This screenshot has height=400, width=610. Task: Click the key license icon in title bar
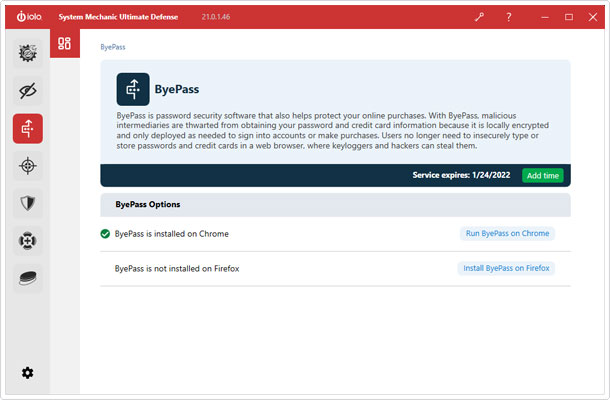[479, 17]
